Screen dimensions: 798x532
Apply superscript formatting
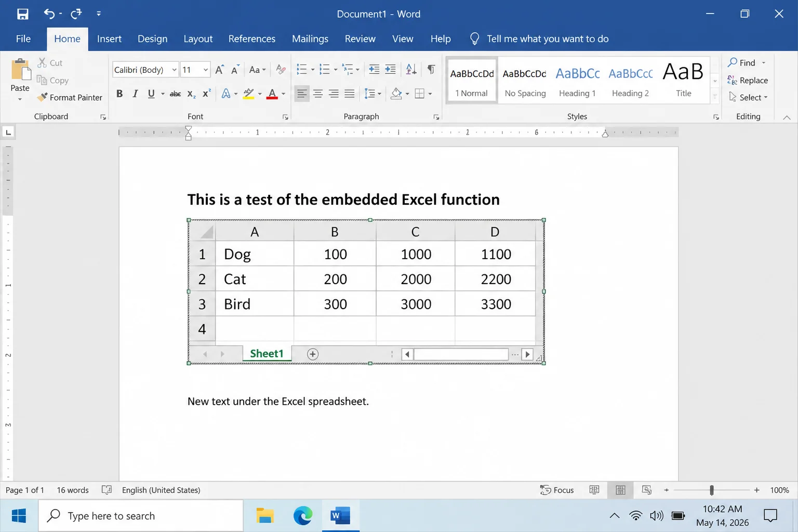pos(207,94)
